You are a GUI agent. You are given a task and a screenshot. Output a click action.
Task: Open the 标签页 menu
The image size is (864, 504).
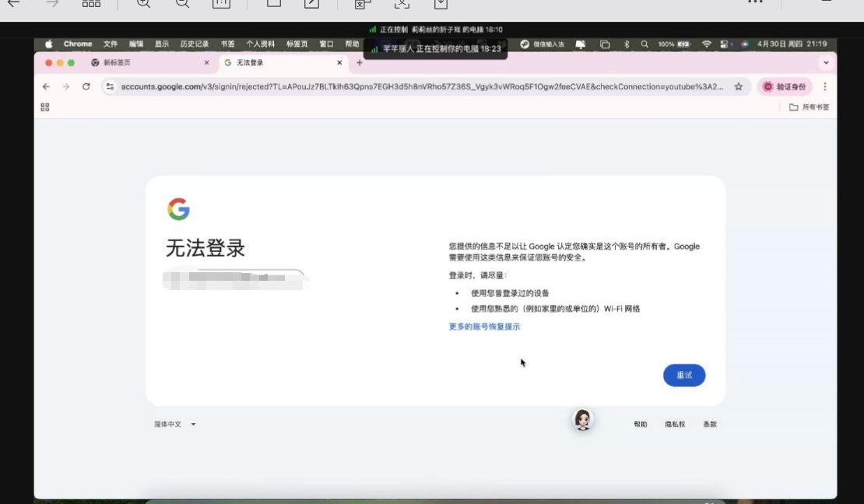[x=297, y=44]
